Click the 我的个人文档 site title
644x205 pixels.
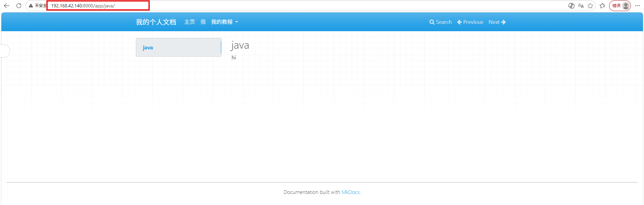point(156,22)
